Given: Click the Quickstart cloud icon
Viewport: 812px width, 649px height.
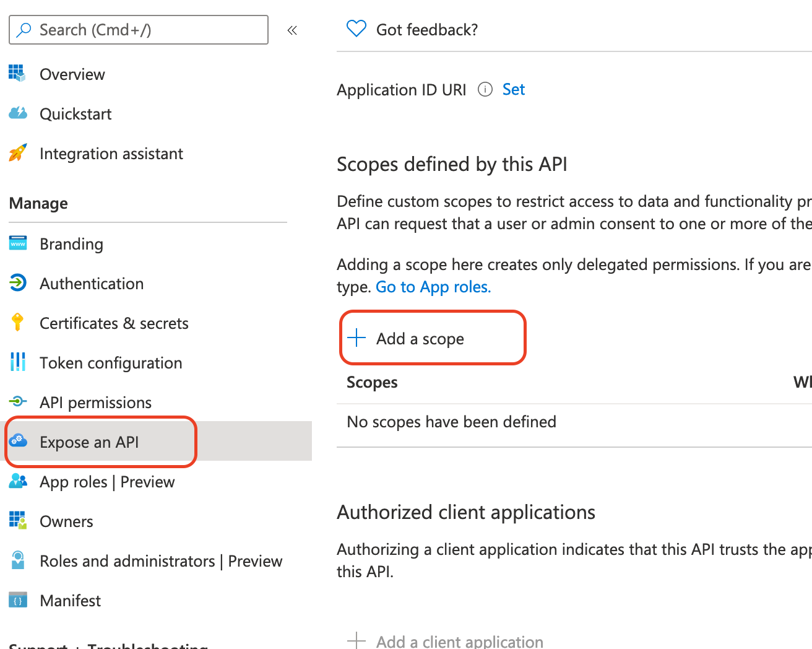Looking at the screenshot, I should click(x=17, y=113).
